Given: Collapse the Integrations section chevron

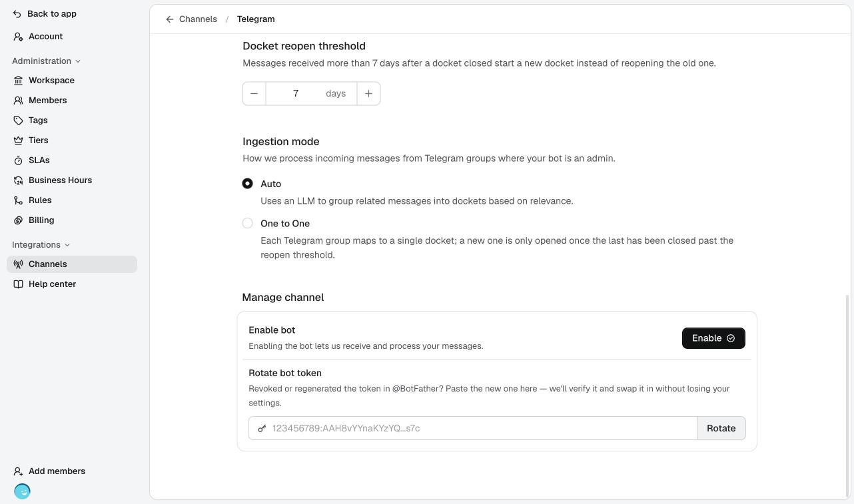Looking at the screenshot, I should (67, 245).
